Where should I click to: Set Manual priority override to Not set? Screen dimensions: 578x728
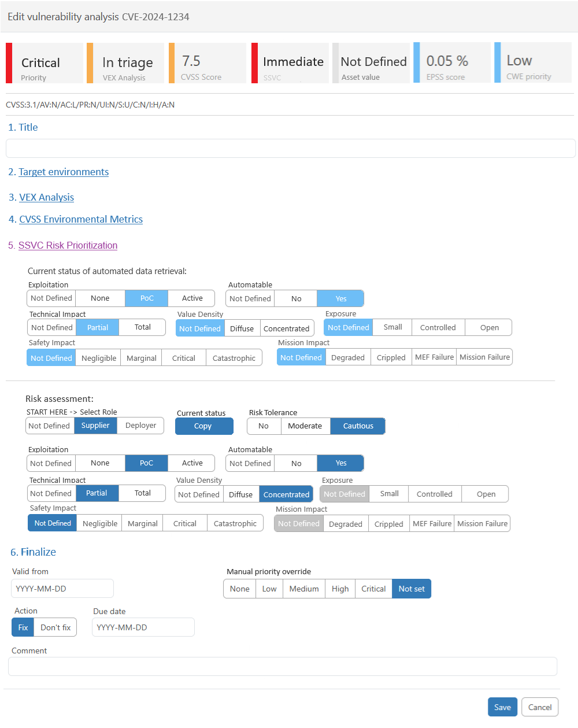(412, 589)
